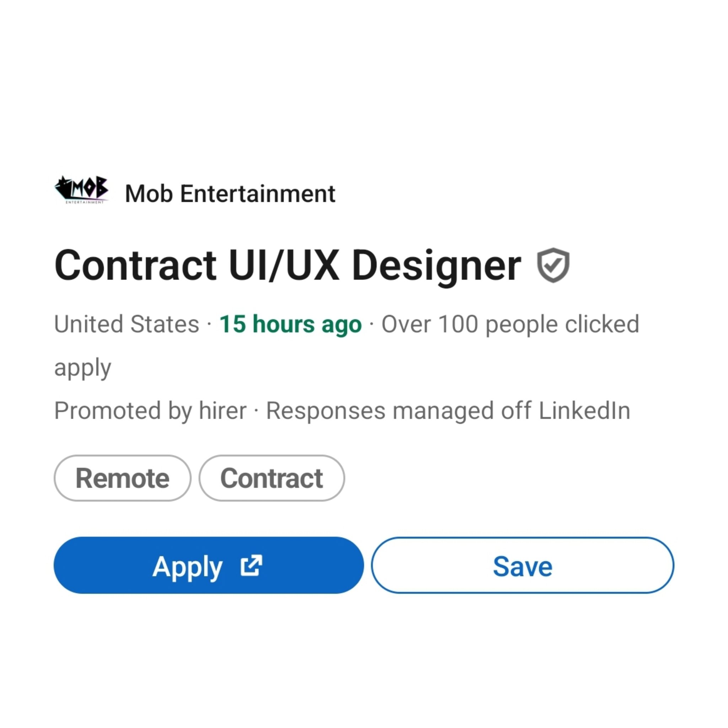Save this job with the Save button
Screen dimensions: 728x728
pyautogui.click(x=523, y=565)
